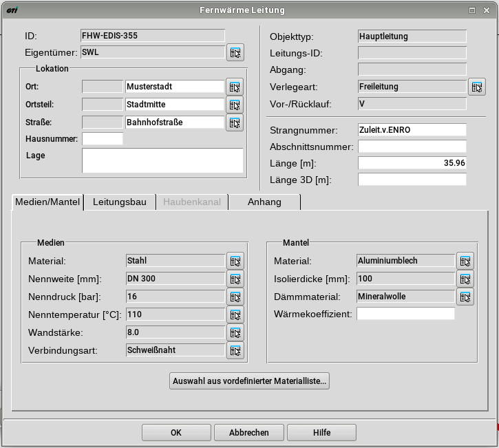Screen dimensions: 499x448
Task: Click the Eigentümer field SWL
Action: click(x=153, y=52)
